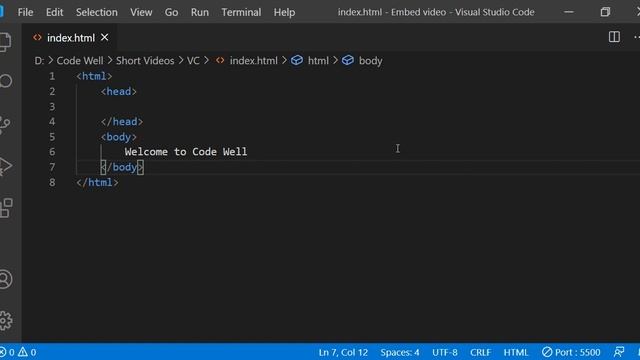Open the Help menu

284,12
